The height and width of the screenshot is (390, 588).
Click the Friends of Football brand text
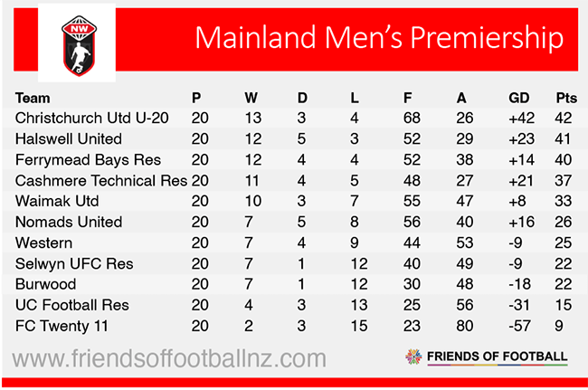click(498, 357)
